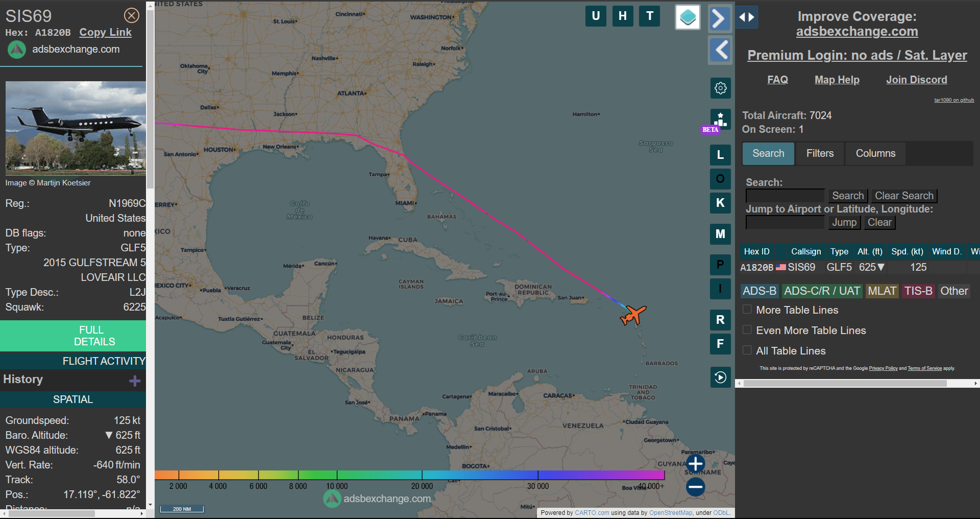Click the H map toggle button
This screenshot has height=519, width=980.
[623, 16]
